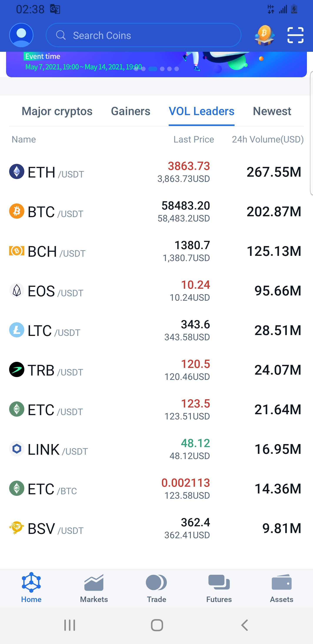Tap the Ethereum coin logo
This screenshot has width=313, height=644.
[x=17, y=171]
